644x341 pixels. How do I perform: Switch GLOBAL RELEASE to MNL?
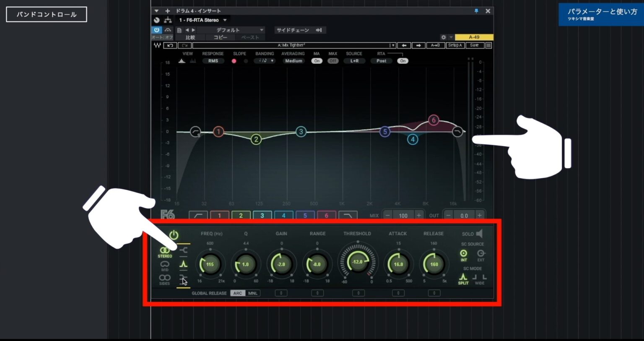tap(252, 293)
